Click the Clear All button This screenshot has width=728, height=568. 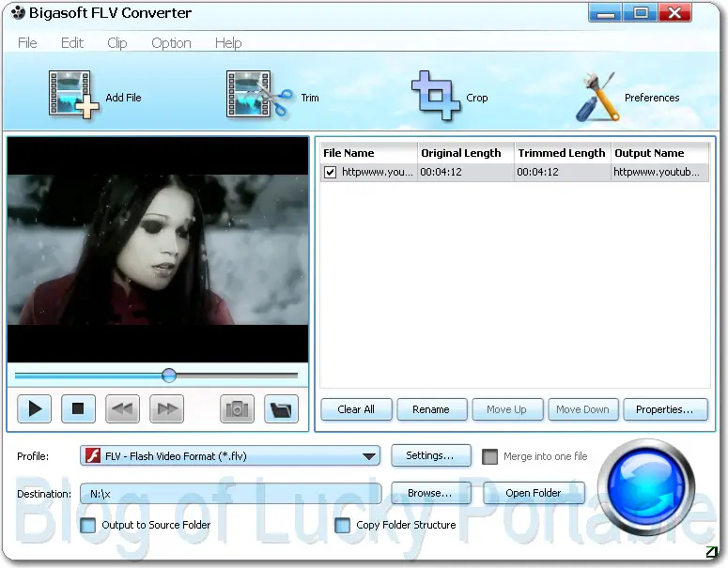(356, 409)
